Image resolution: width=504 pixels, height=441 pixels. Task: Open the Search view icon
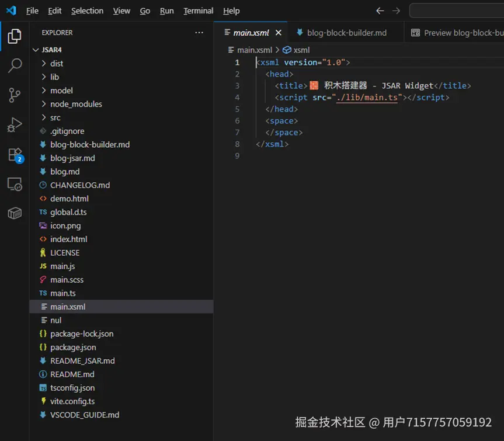point(15,65)
